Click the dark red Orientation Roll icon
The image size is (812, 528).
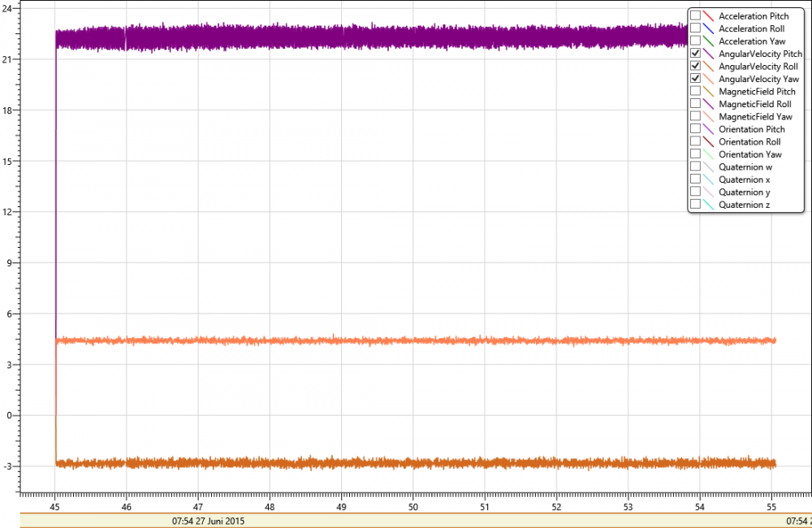coord(708,141)
